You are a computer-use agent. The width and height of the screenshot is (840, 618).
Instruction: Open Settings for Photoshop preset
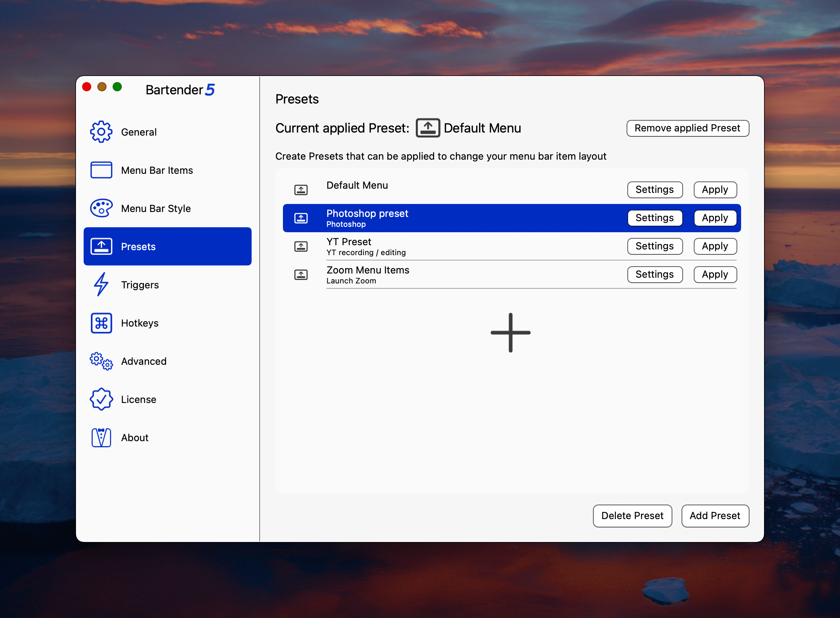(x=654, y=218)
